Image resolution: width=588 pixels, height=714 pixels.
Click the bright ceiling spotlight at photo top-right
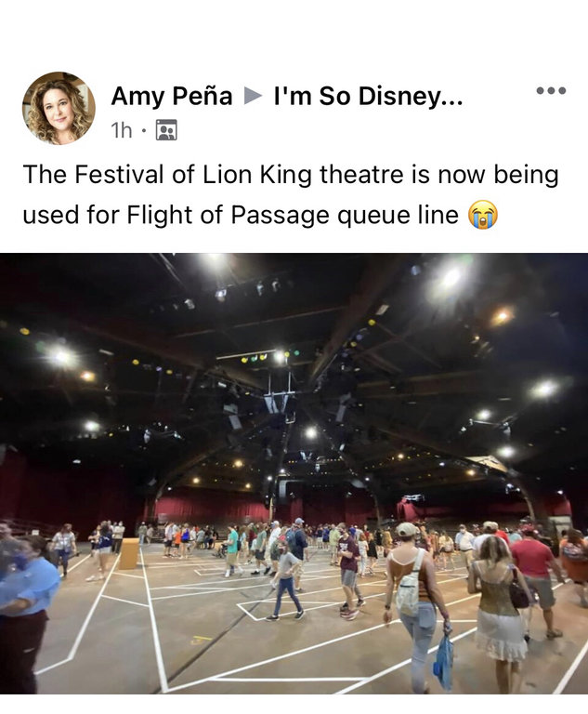452,277
